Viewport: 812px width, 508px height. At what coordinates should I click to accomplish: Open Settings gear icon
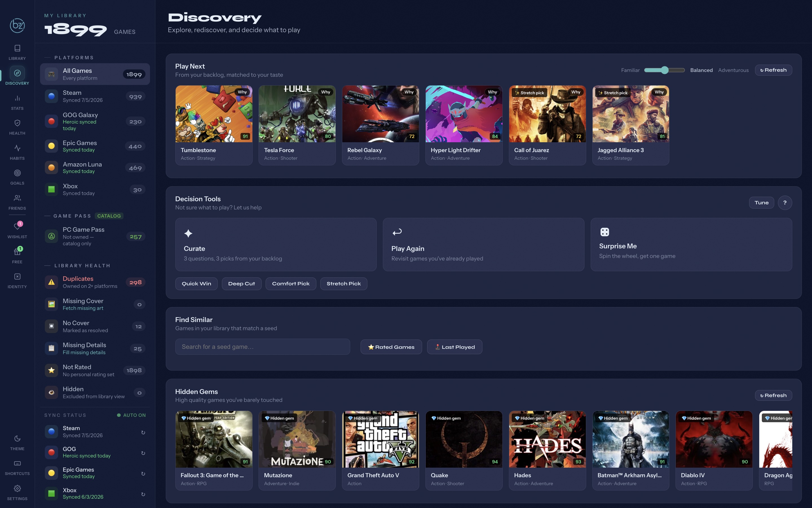[x=17, y=488]
